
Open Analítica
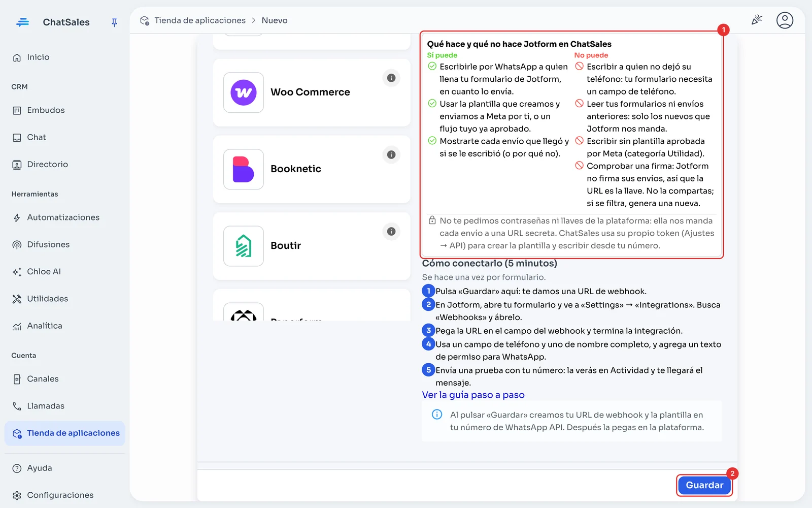(x=64, y=326)
